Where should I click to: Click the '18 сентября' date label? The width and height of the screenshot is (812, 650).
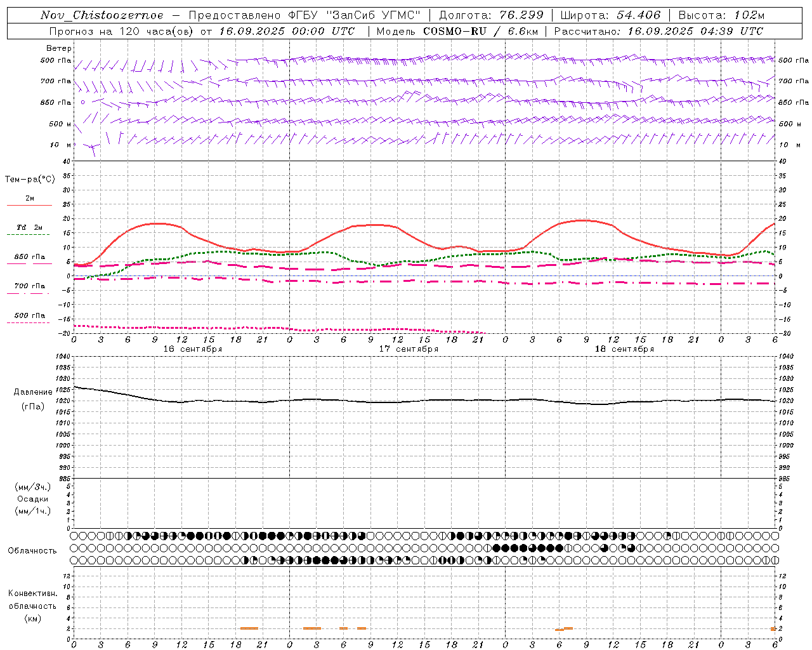click(624, 349)
